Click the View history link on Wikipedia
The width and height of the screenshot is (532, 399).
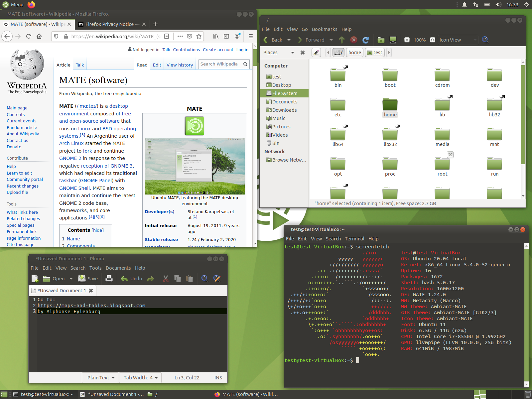(180, 65)
